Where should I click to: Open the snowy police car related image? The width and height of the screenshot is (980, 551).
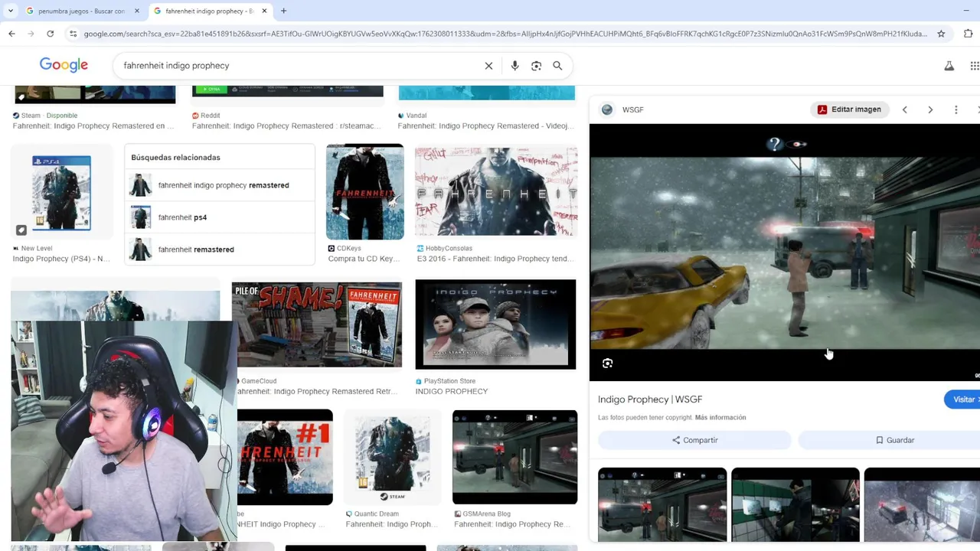point(922,505)
